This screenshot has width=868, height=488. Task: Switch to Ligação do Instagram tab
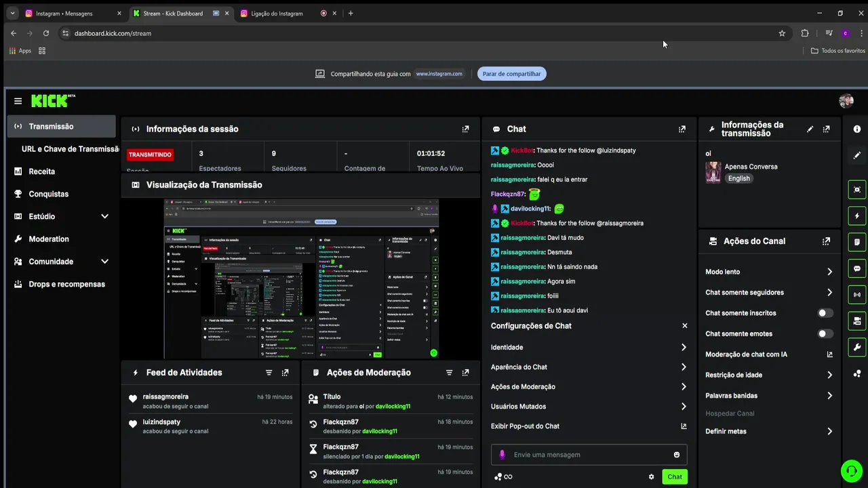click(288, 13)
